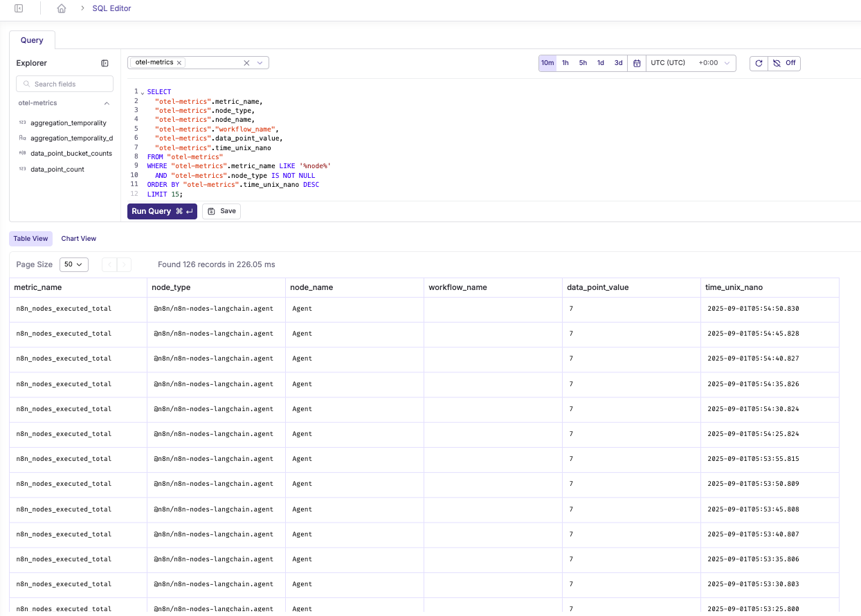Select the aggregation_temporality field
The width and height of the screenshot is (861, 616).
pos(69,123)
